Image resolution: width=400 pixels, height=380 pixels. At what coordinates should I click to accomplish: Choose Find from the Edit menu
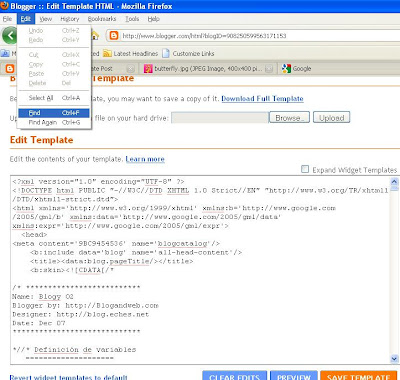coord(54,113)
